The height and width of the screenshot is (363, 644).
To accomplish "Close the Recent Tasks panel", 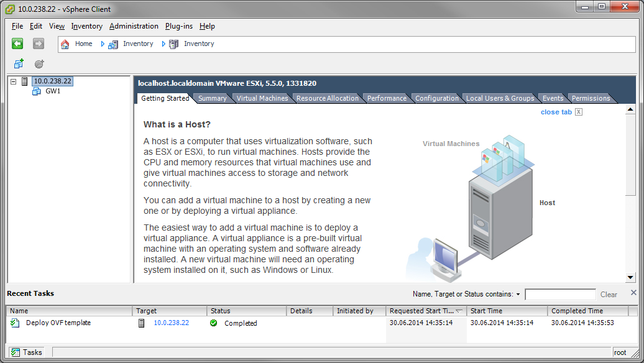I will point(633,292).
